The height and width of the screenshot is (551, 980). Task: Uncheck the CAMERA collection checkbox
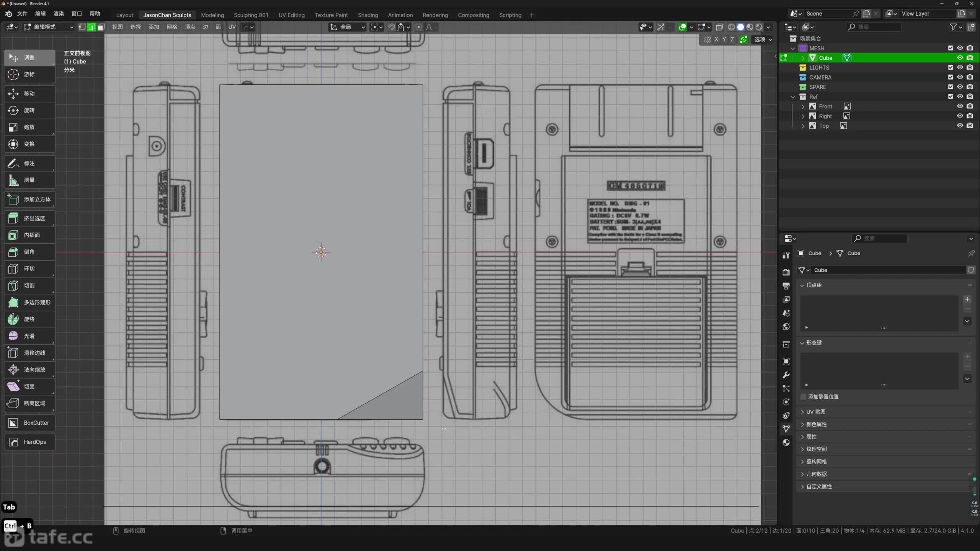pyautogui.click(x=951, y=77)
